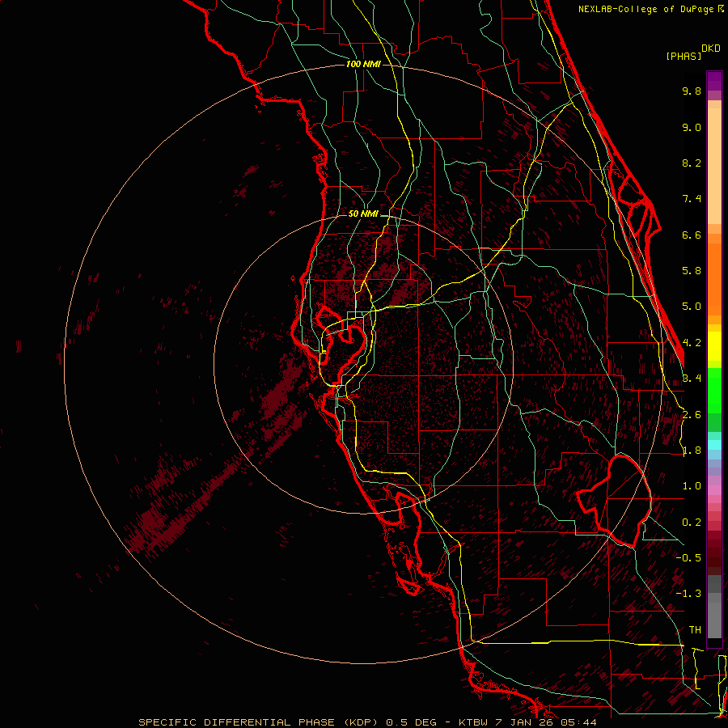Click the 1.8 value on the color scale

tap(692, 451)
